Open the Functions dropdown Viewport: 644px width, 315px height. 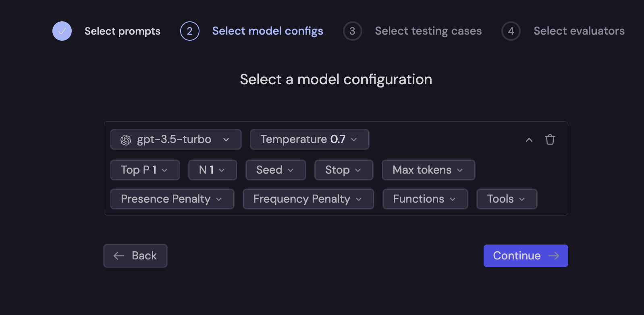pos(425,199)
